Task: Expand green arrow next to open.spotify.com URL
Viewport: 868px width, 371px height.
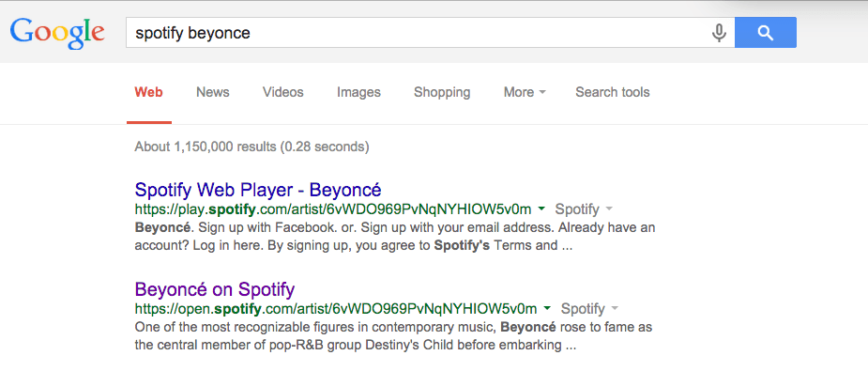Action: point(547,308)
